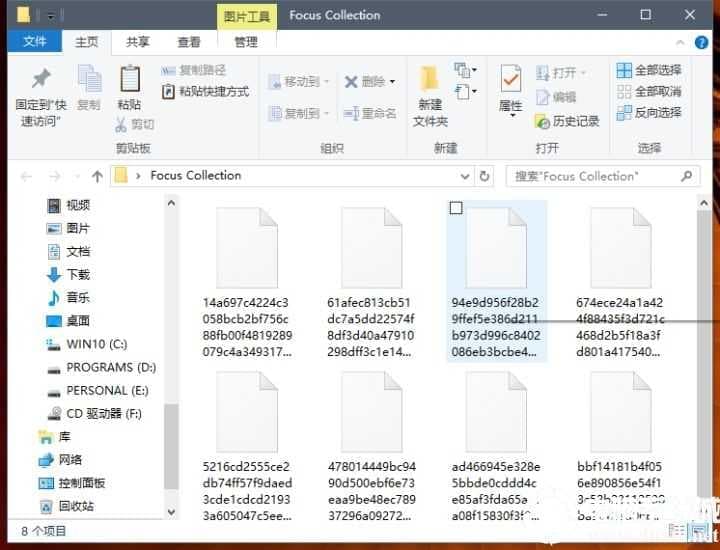This screenshot has width=720, height=550.
Task: Open the File (文件) tab
Action: click(35, 42)
